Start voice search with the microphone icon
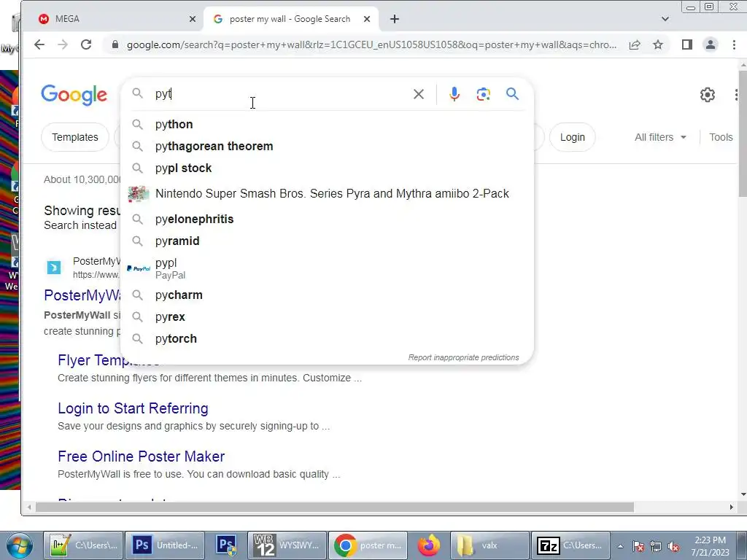Viewport: 747px width, 560px height. [454, 94]
